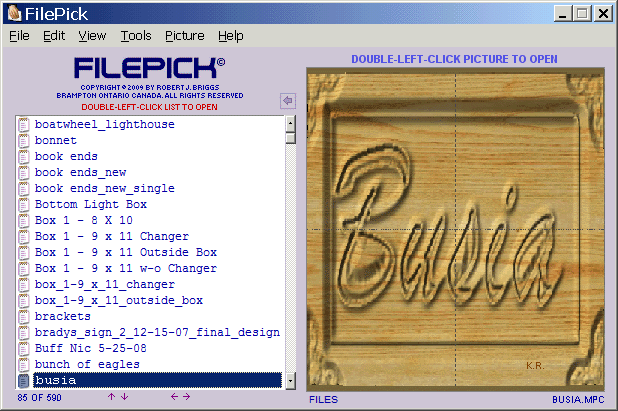Select boatwheel_lighthouse in the list
This screenshot has width=618, height=411.
click(104, 125)
